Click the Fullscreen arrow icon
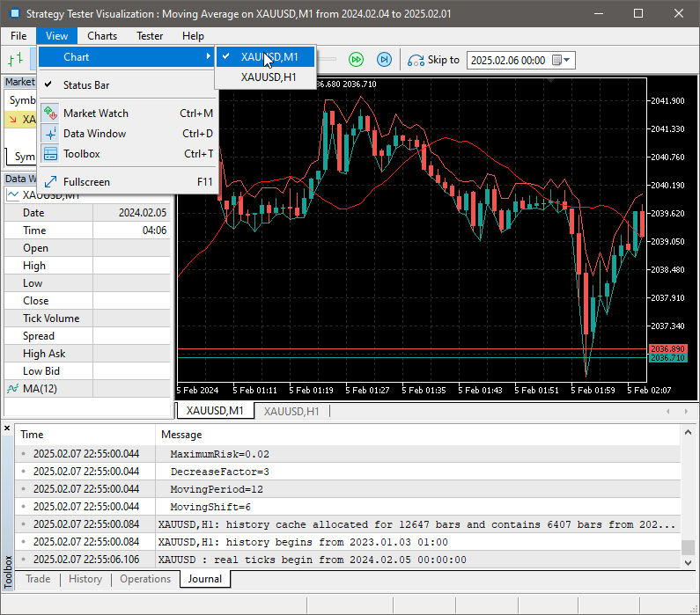700x615 pixels. click(x=50, y=182)
